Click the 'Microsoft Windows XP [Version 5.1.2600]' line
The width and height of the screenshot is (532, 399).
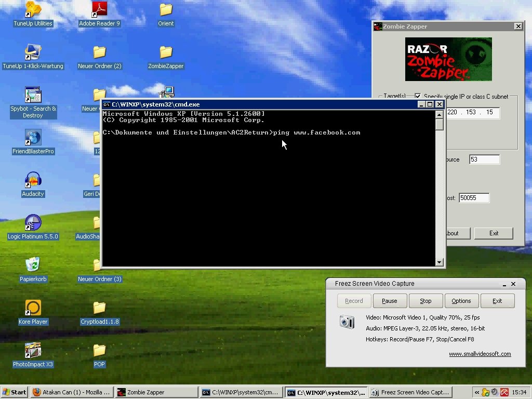183,114
